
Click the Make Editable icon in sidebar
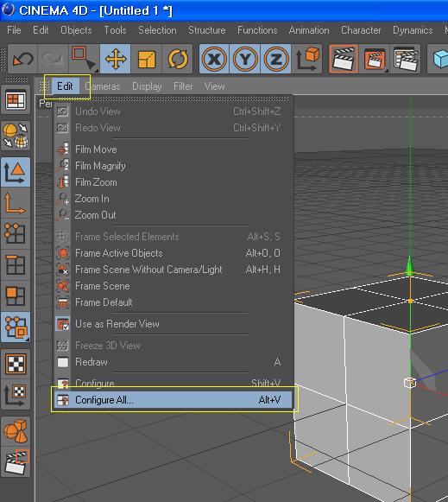coord(16,136)
